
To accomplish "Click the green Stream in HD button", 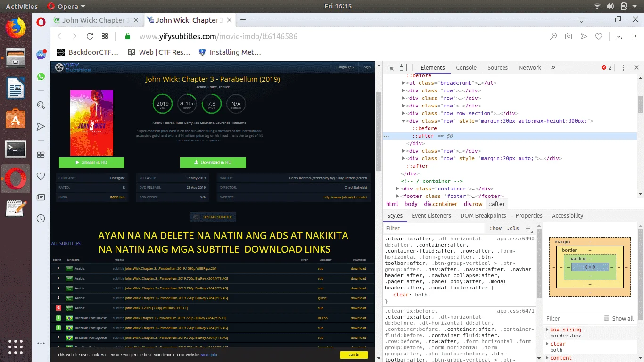I will click(91, 163).
